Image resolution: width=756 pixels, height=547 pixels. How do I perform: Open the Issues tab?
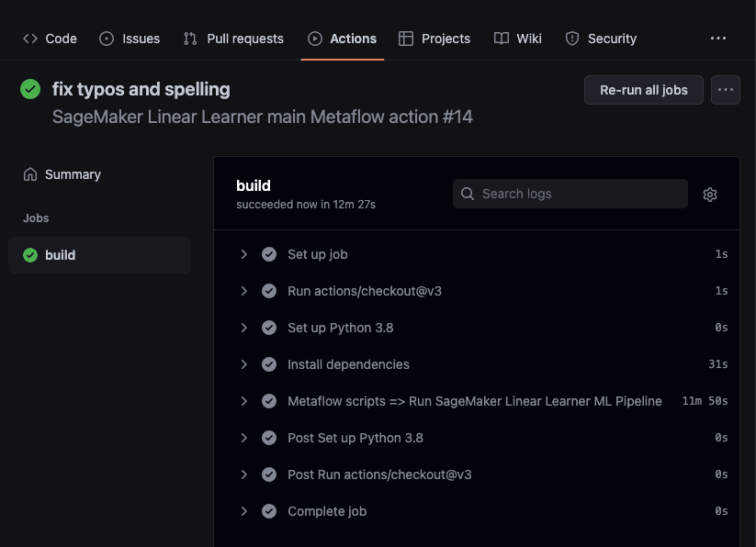click(130, 39)
